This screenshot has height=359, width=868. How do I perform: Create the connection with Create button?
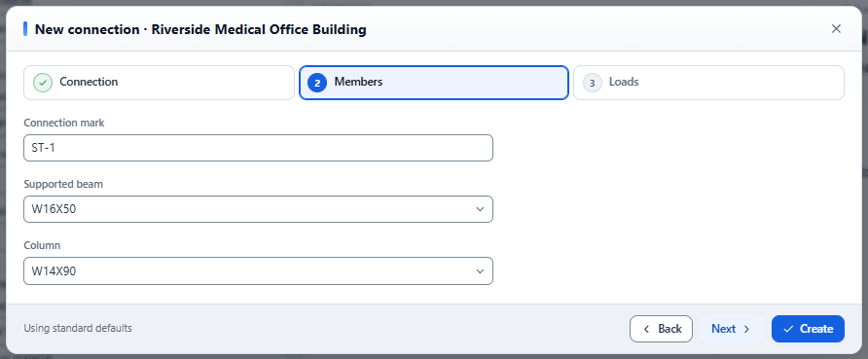[x=808, y=329]
